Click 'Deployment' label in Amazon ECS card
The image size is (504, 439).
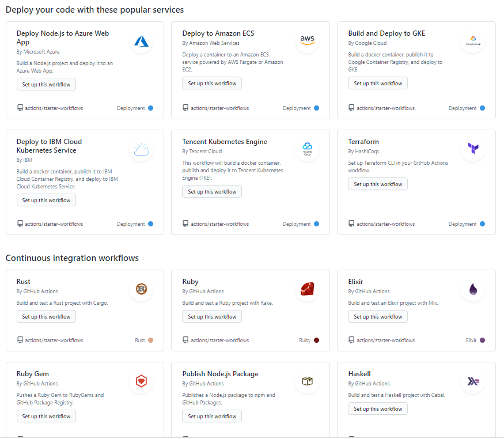(x=297, y=108)
